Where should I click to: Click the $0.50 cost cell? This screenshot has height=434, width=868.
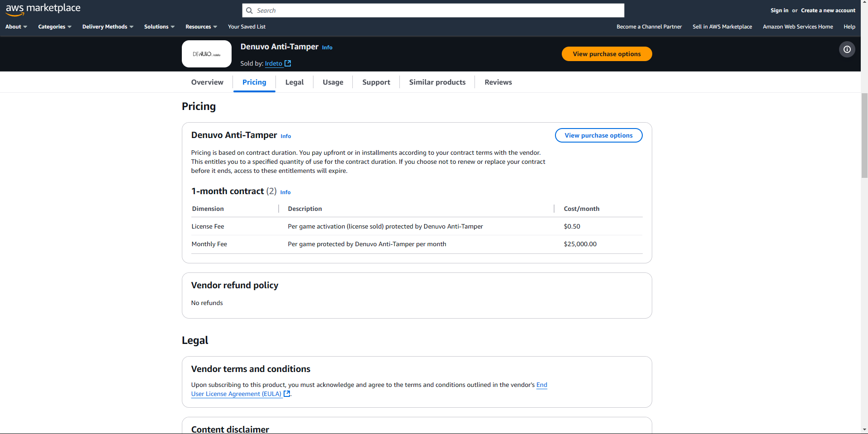coord(572,226)
